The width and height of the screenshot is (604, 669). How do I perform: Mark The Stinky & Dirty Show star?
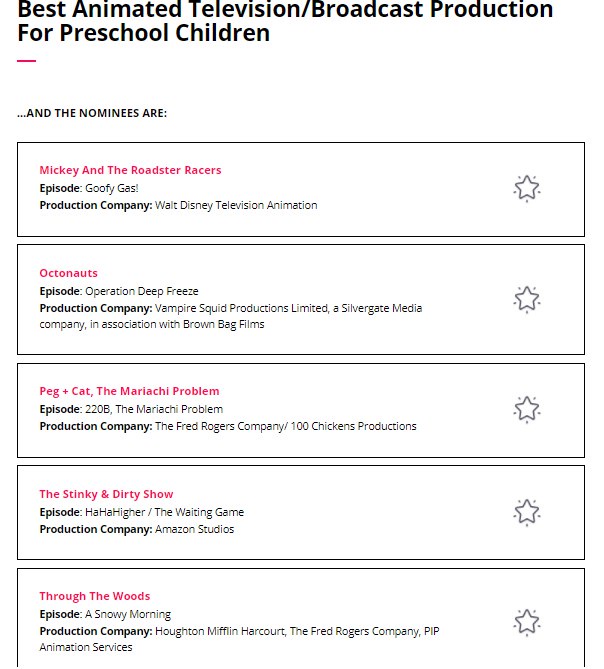pyautogui.click(x=527, y=512)
